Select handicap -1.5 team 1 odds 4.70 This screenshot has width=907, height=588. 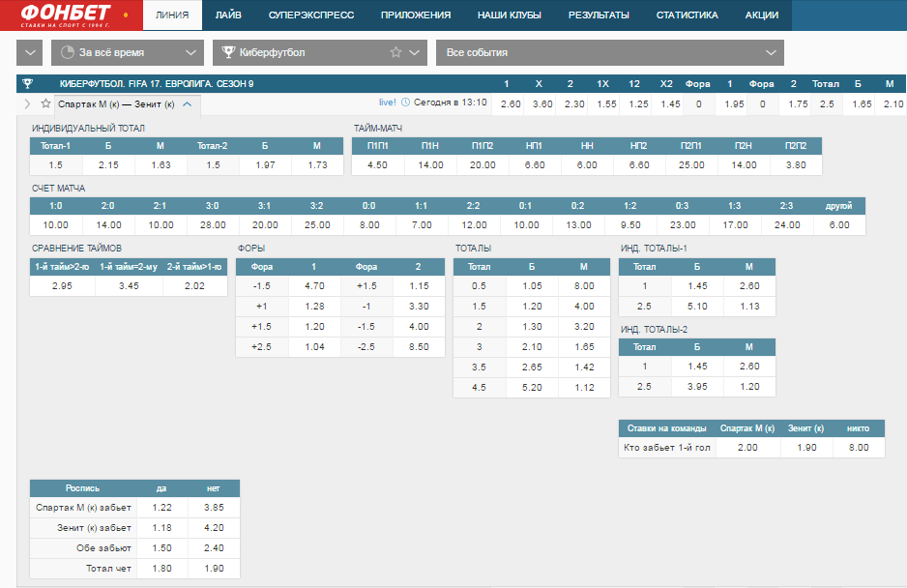314,286
